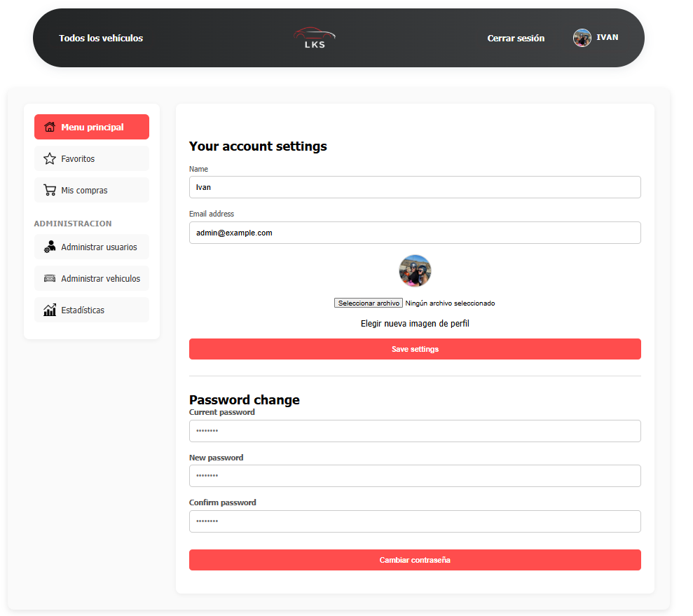Click the user gear icon for Administrar usuarios
Viewport: 693px width, 616px height.
[x=50, y=247]
